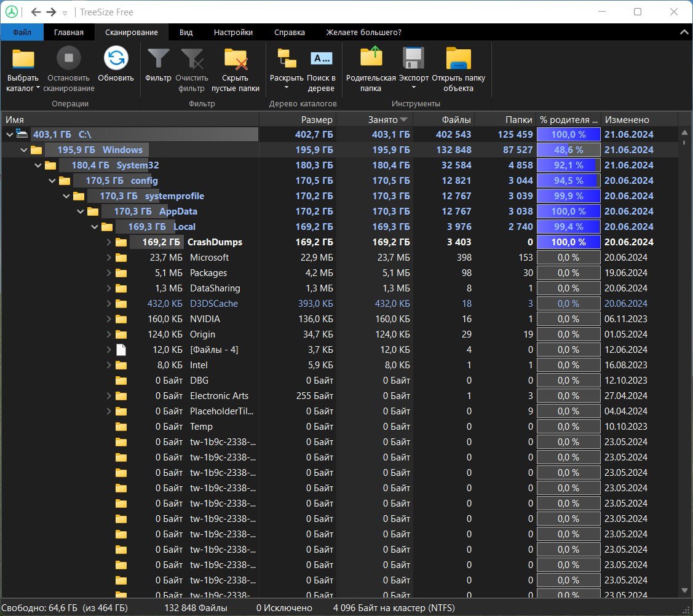Image resolution: width=693 pixels, height=616 pixels.
Task: Collapse the System32 folder node
Action: pyautogui.click(x=38, y=165)
